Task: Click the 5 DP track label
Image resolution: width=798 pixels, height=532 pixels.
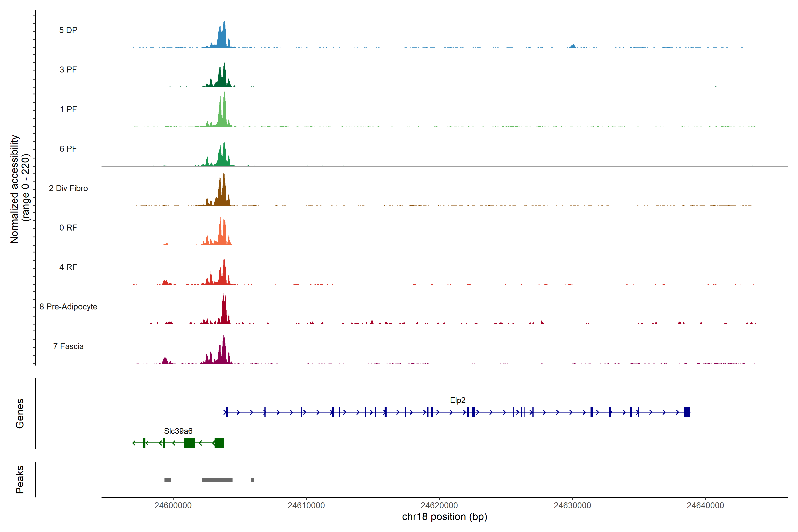Action: click(x=68, y=30)
